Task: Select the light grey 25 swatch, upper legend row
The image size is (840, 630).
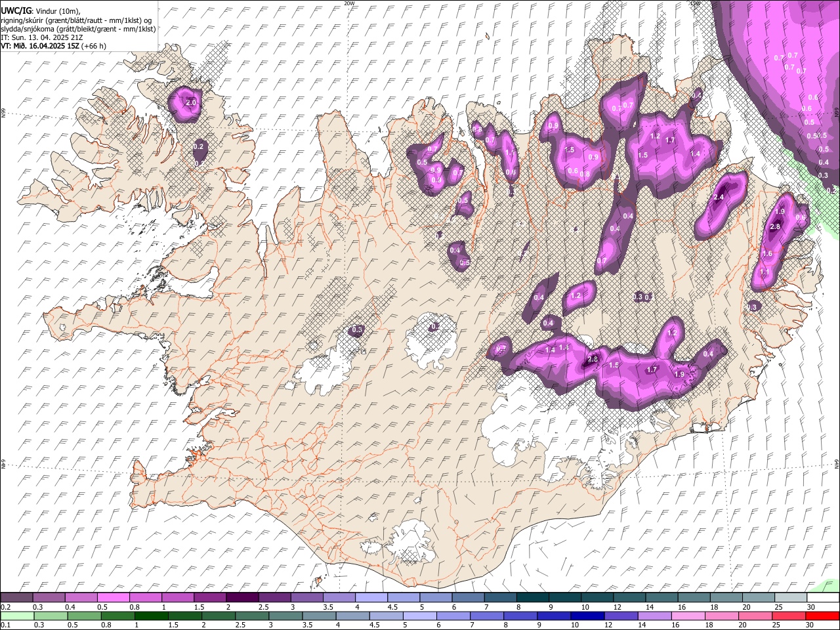Action: tap(790, 598)
